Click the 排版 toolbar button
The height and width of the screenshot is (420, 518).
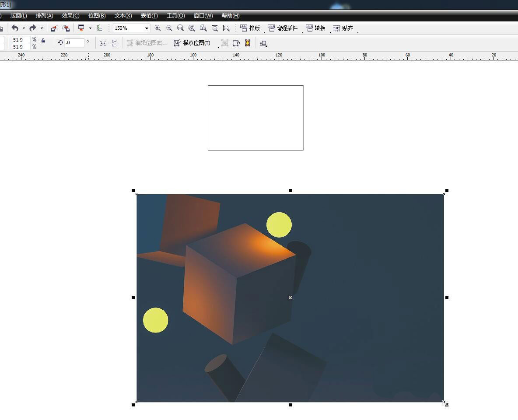[x=250, y=28]
